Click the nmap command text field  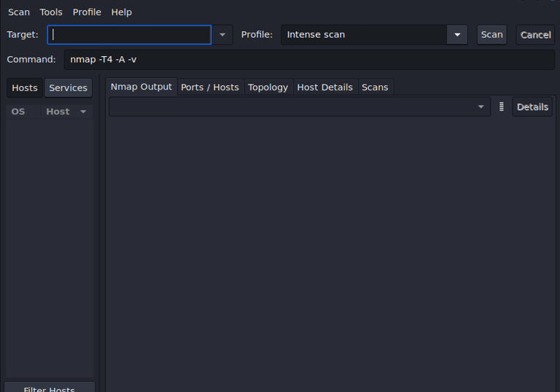click(309, 60)
